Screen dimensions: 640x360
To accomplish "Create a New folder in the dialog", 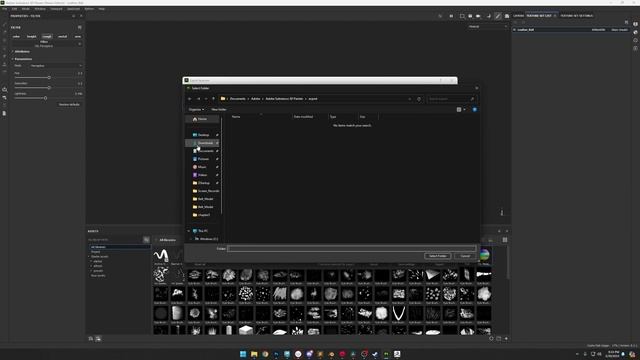I will point(219,109).
